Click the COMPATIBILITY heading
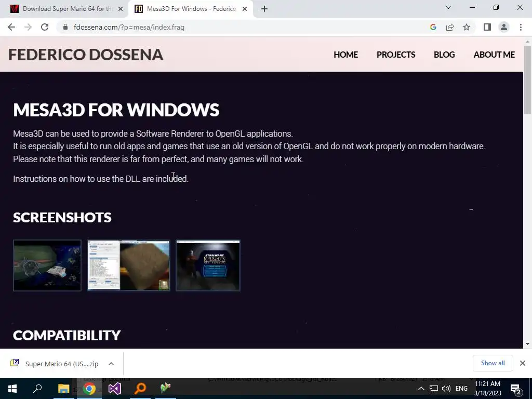Image resolution: width=532 pixels, height=399 pixels. [x=67, y=335]
